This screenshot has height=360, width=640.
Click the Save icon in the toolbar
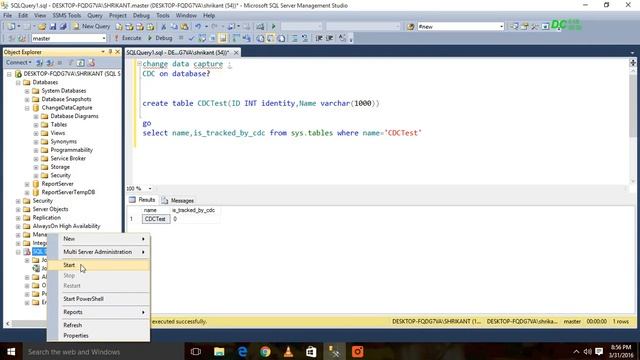tap(53, 27)
